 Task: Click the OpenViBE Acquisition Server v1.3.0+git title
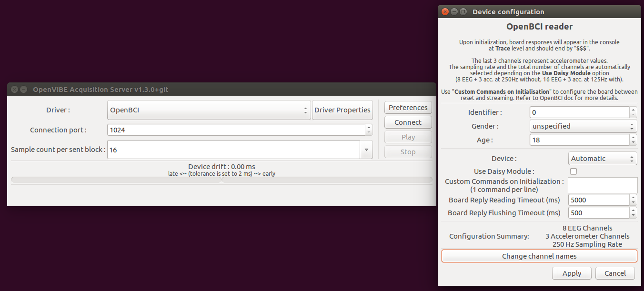coord(101,90)
